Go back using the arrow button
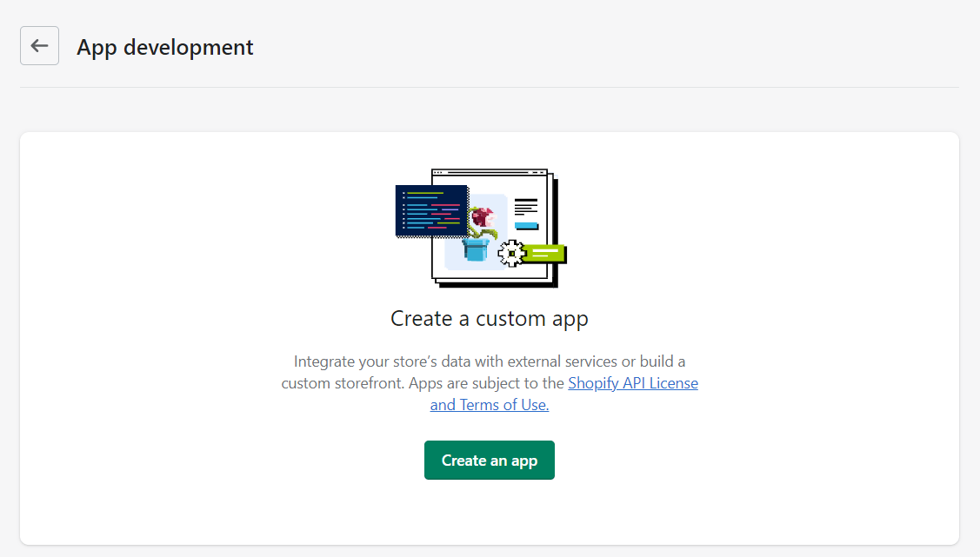 coord(39,45)
